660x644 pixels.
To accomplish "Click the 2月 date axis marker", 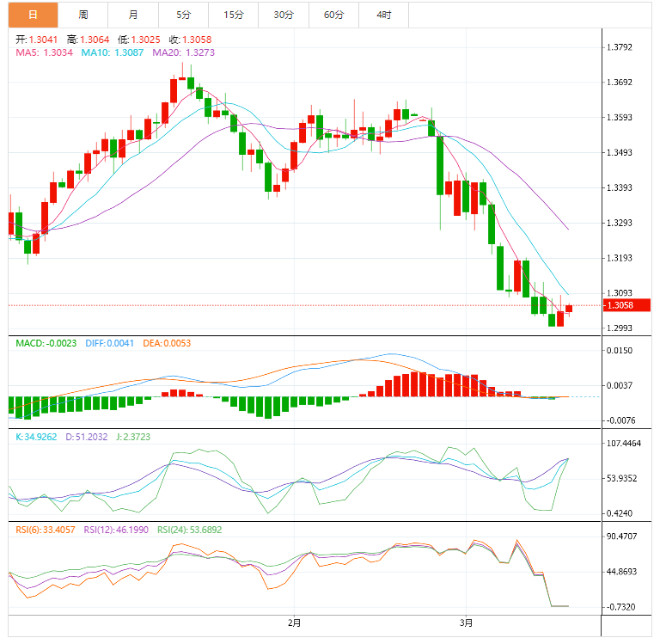I will click(294, 622).
